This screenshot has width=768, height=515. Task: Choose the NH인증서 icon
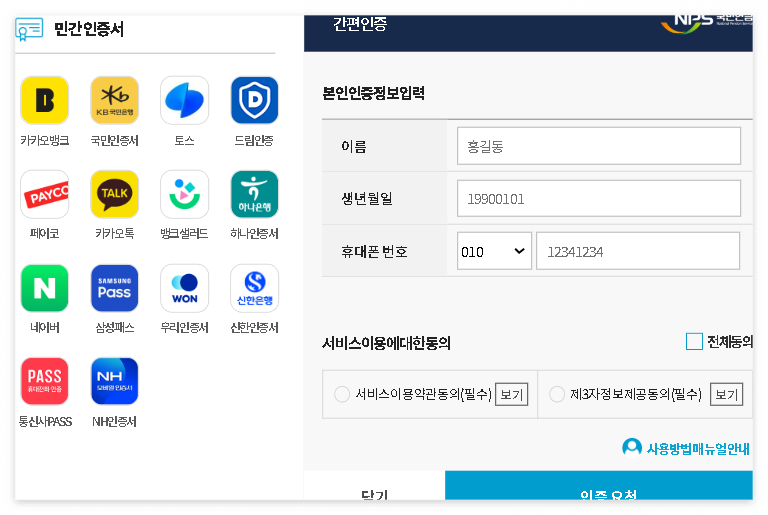point(115,381)
